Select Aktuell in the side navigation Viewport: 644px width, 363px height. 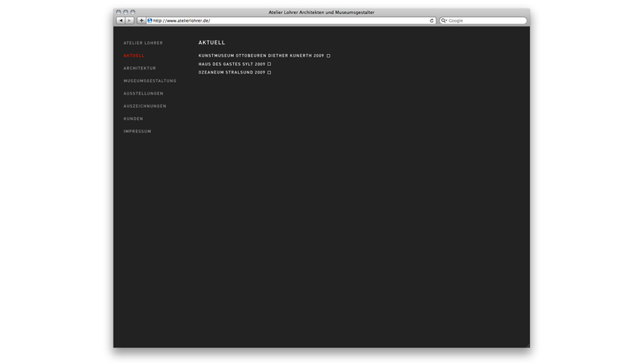[x=134, y=56]
